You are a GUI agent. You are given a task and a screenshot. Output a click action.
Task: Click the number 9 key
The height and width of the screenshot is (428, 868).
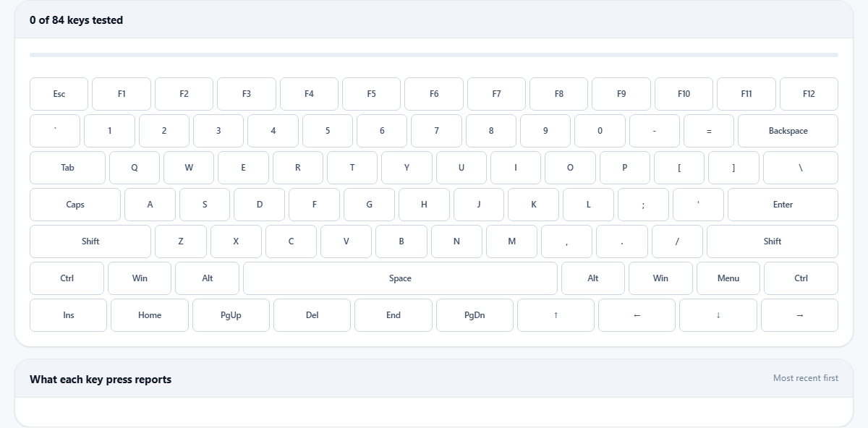[x=545, y=131]
